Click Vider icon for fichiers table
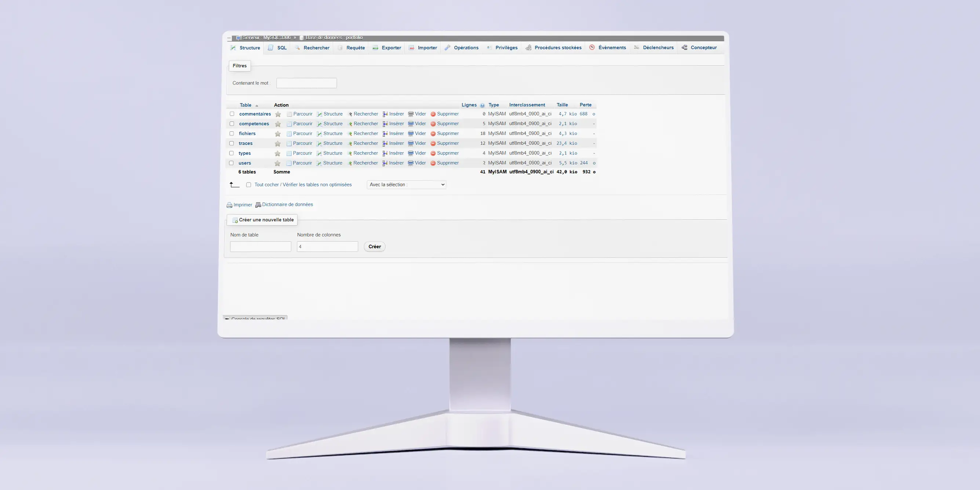 411,134
